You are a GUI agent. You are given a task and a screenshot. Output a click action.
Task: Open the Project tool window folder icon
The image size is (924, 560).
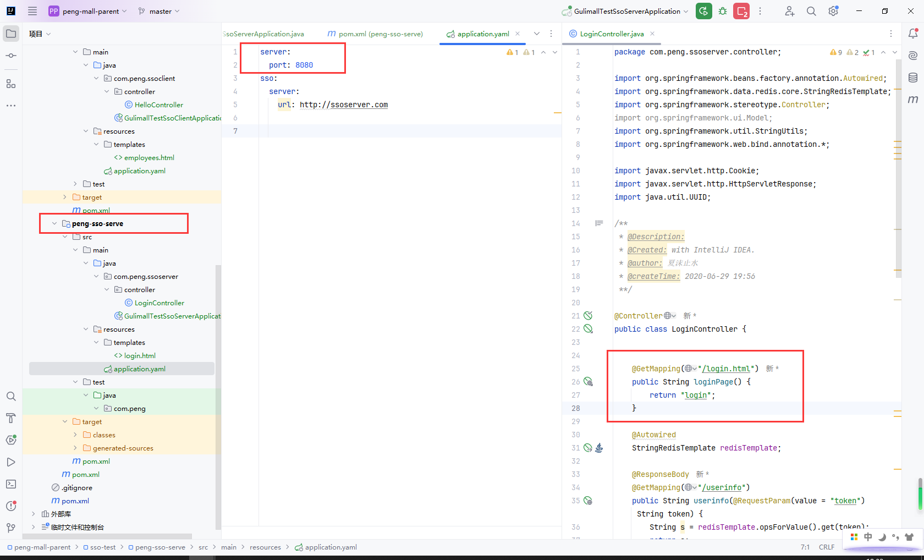pyautogui.click(x=11, y=34)
